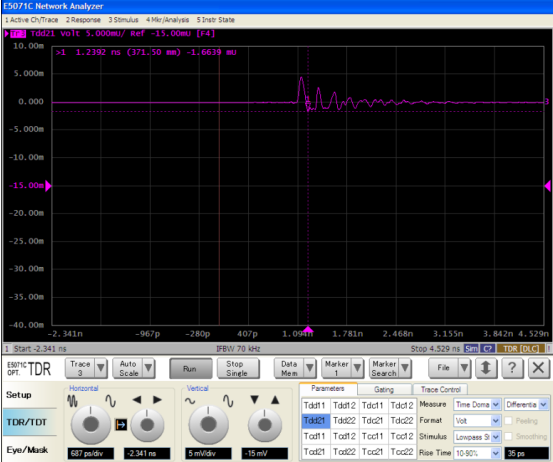The width and height of the screenshot is (553, 462).
Task: Open help with the question mark button
Action: (x=512, y=368)
